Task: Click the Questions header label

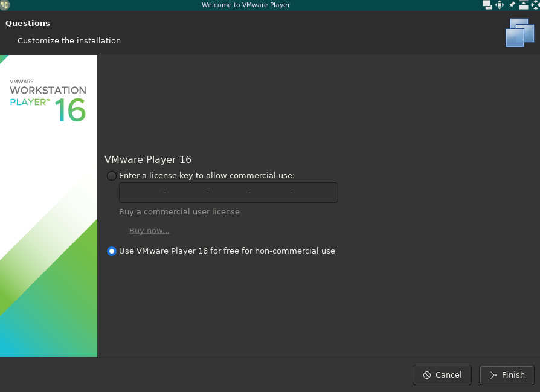Action: pyautogui.click(x=28, y=24)
